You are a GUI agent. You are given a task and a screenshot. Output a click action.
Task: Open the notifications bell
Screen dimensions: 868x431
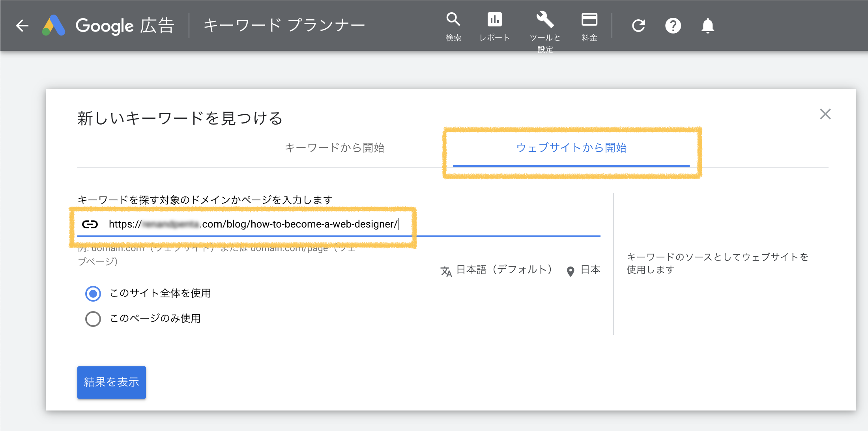coord(708,26)
